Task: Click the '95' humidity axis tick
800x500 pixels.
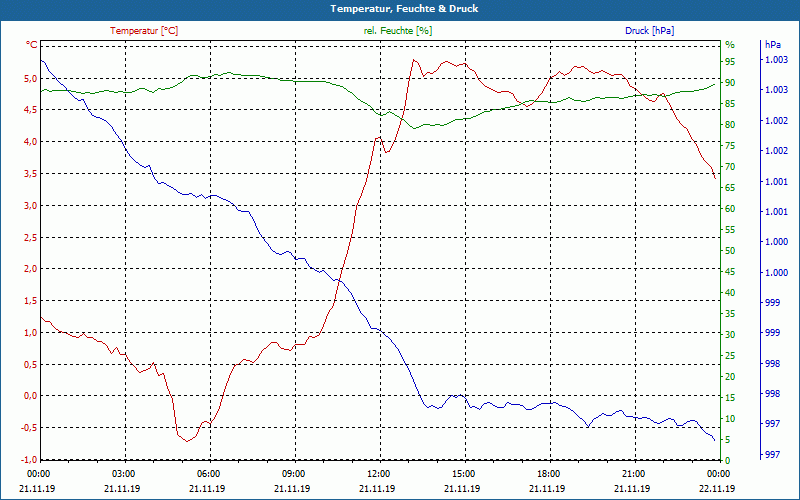Action: point(730,62)
